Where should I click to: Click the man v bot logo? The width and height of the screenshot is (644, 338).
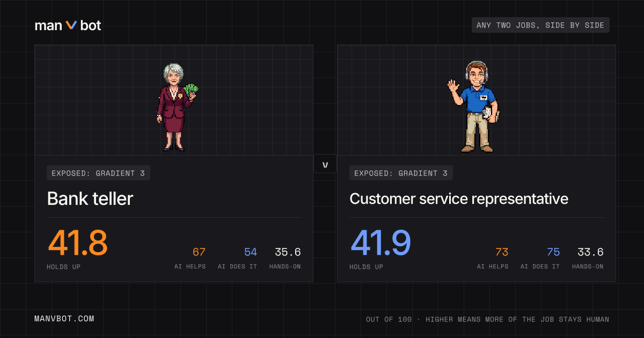(68, 25)
